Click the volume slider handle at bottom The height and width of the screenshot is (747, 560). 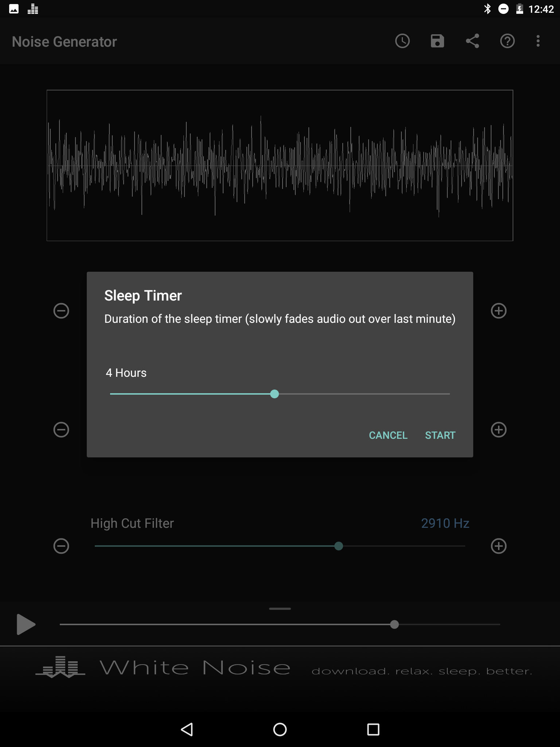pyautogui.click(x=394, y=624)
